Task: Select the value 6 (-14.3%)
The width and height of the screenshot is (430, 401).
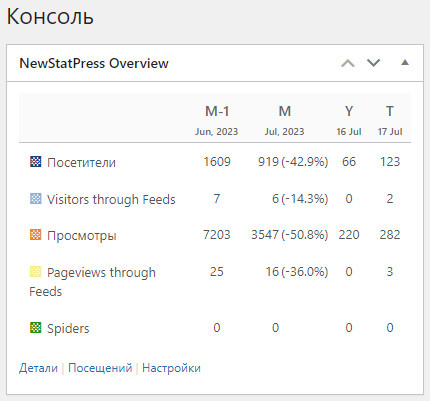Action: [x=300, y=199]
